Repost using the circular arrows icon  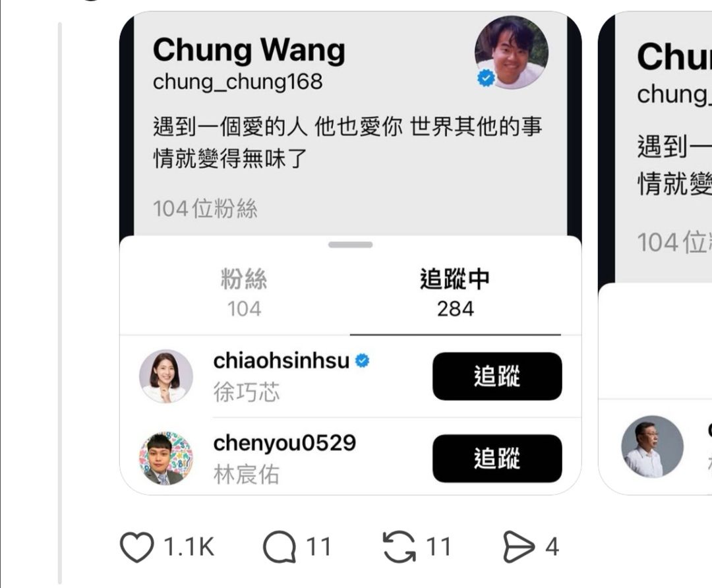(x=399, y=546)
